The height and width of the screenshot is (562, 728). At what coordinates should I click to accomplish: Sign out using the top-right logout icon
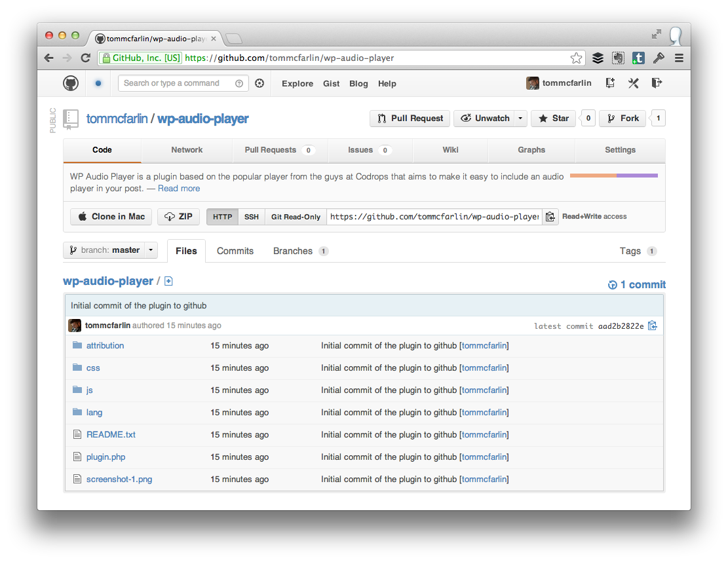657,83
